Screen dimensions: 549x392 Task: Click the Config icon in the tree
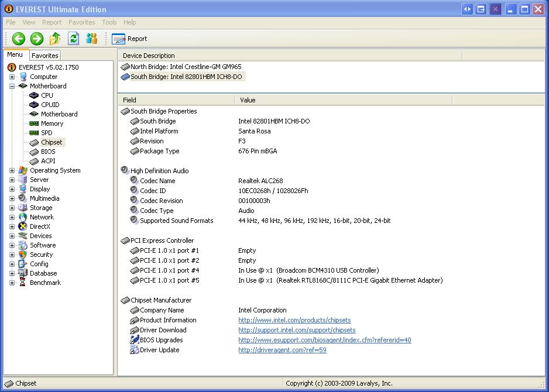23,264
